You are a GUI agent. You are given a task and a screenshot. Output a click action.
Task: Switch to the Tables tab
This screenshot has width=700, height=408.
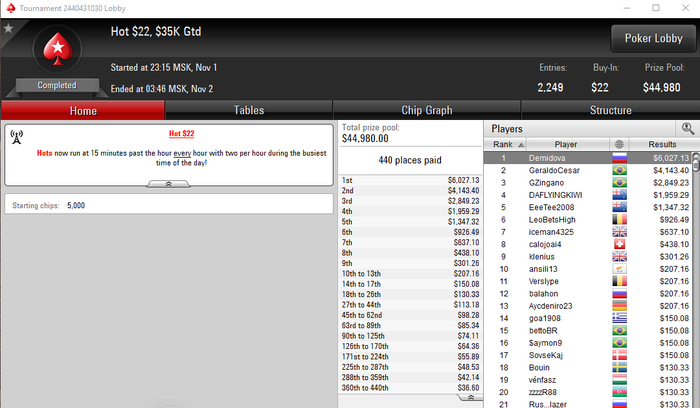click(x=249, y=110)
